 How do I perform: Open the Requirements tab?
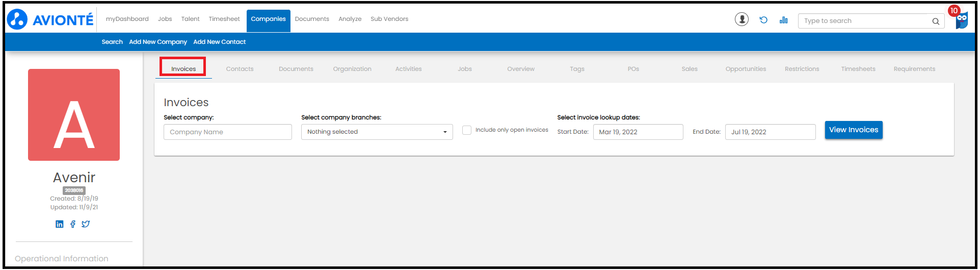[915, 69]
